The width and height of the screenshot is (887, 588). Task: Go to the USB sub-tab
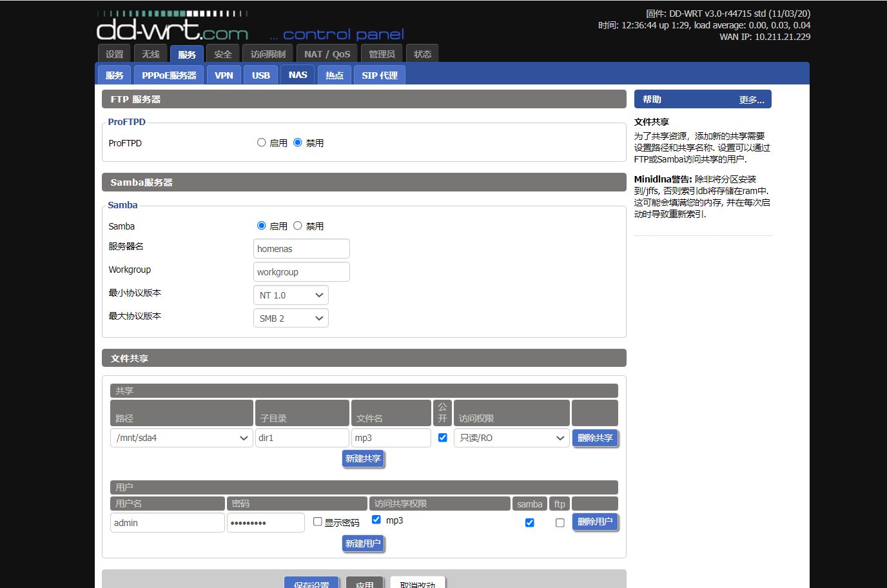click(261, 75)
